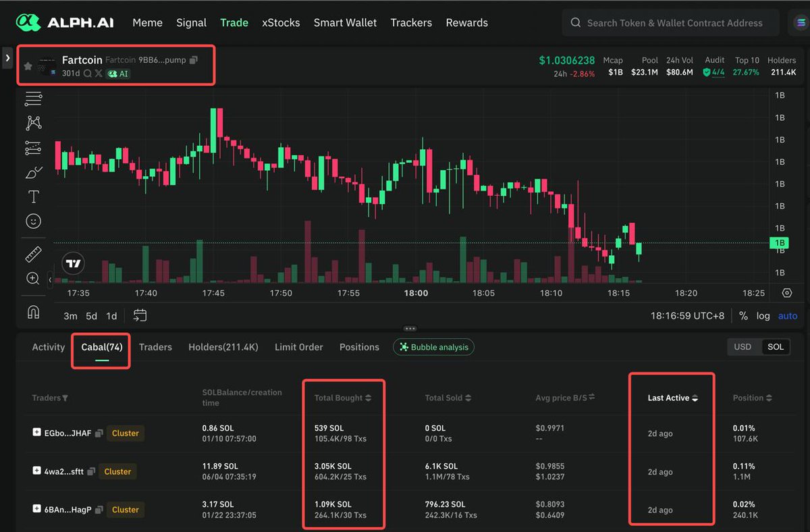810x532 pixels.
Task: Click the TradingView logo on chart
Action: coord(74,263)
